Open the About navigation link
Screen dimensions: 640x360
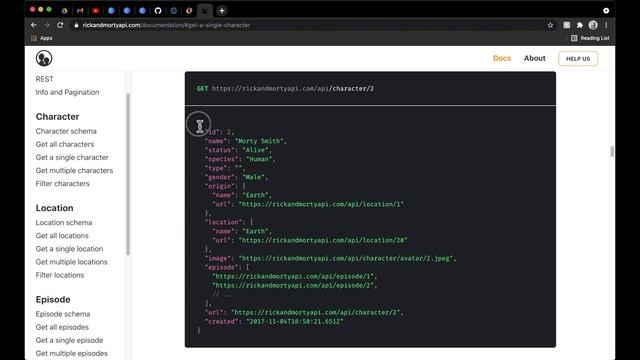click(x=535, y=58)
